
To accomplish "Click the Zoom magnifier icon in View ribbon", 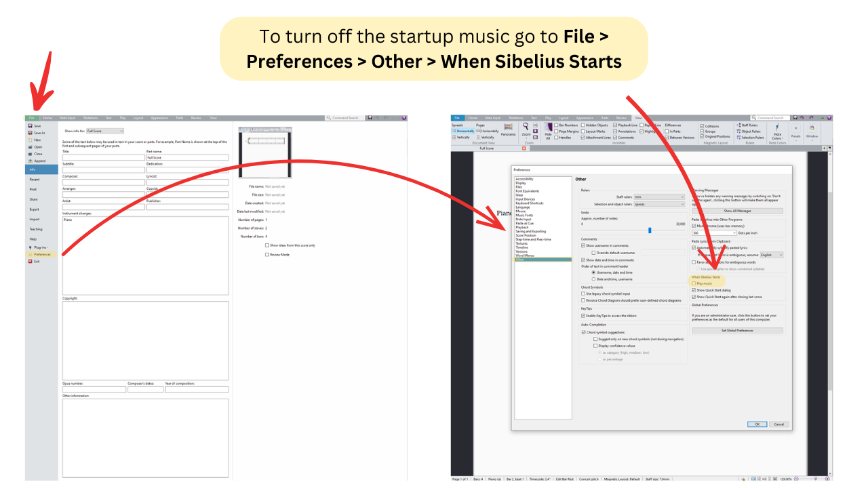I will (x=526, y=127).
